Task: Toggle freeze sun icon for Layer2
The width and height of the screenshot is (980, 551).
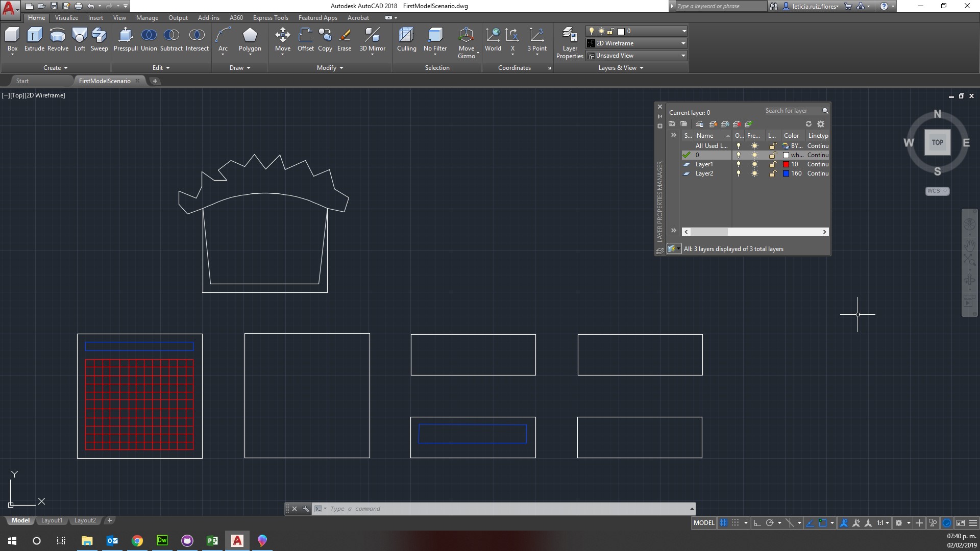Action: pos(754,173)
